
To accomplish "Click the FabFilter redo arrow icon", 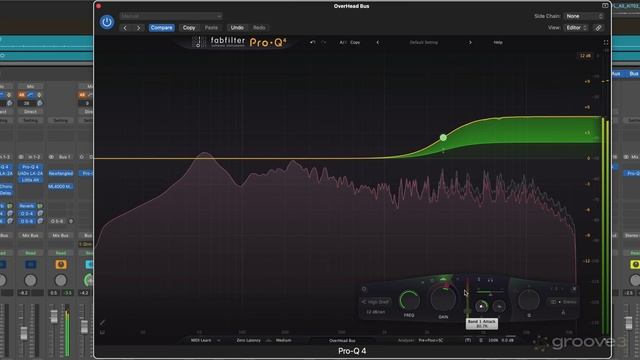I will pos(324,42).
